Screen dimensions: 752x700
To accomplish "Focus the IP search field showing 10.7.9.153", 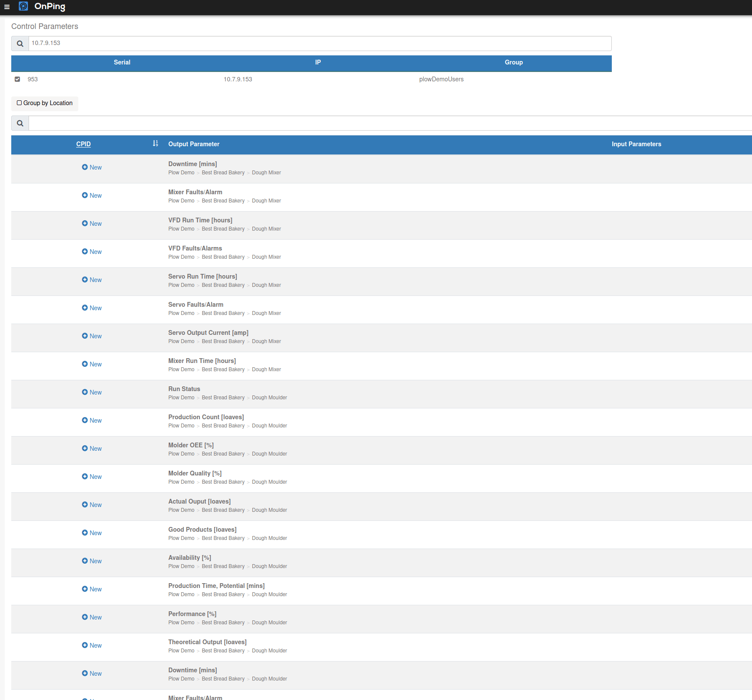I will pyautogui.click(x=320, y=43).
